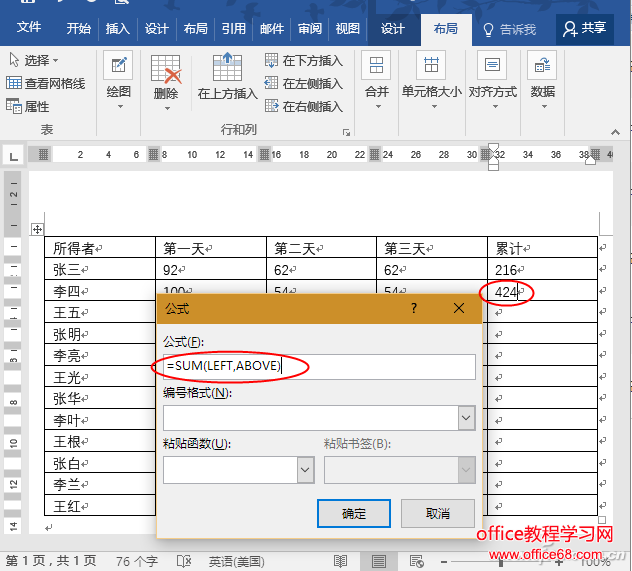Screen dimensions: 632x571
Task: Click 在下方插入 to insert row below
Action: [x=304, y=61]
